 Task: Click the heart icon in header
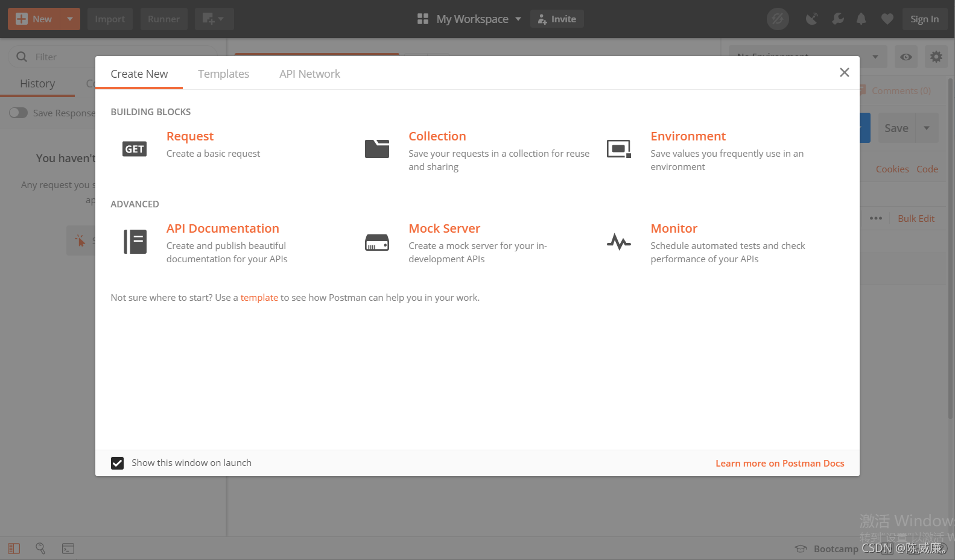pyautogui.click(x=887, y=19)
